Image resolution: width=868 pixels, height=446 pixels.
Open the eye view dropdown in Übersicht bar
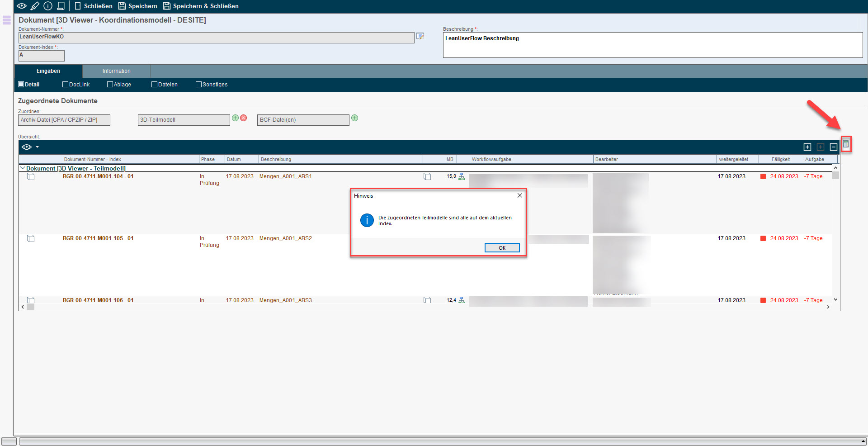pyautogui.click(x=30, y=147)
